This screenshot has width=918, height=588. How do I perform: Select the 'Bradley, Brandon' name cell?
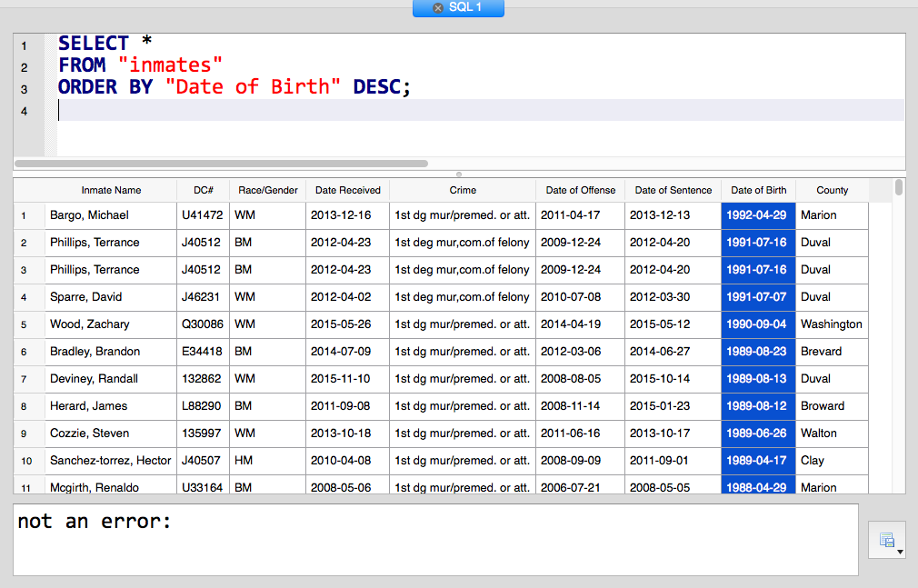coord(111,352)
